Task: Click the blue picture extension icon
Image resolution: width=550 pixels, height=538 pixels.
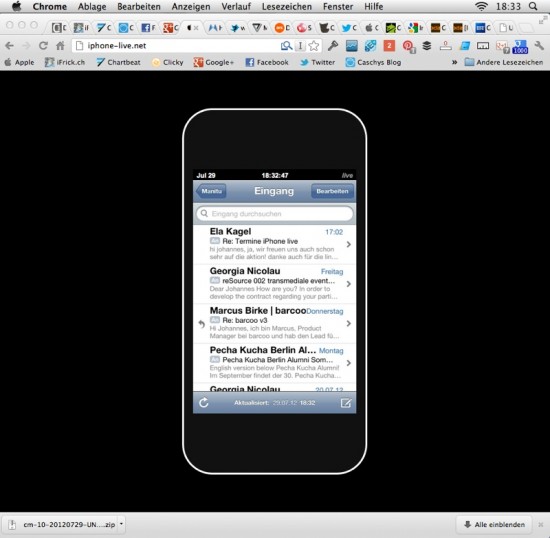Action: click(x=351, y=46)
